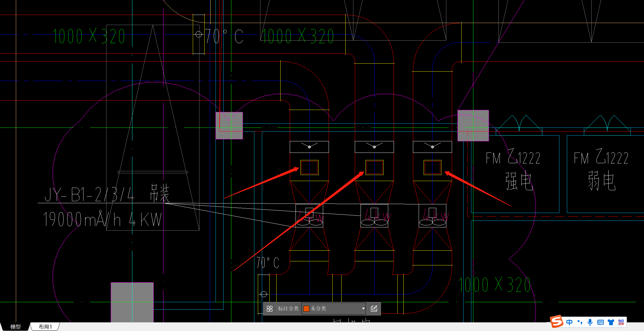Open the annotation grid view icon
This screenshot has height=331, width=644.
pyautogui.click(x=270, y=309)
